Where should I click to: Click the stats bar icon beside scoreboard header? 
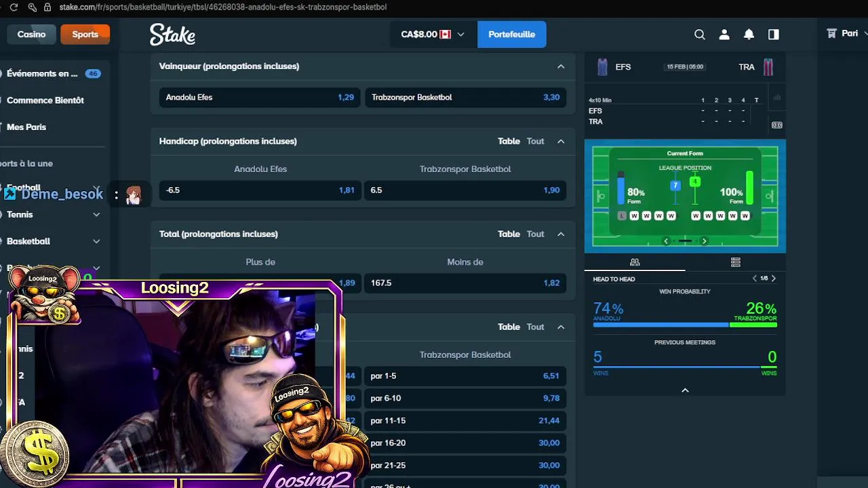coord(776,98)
